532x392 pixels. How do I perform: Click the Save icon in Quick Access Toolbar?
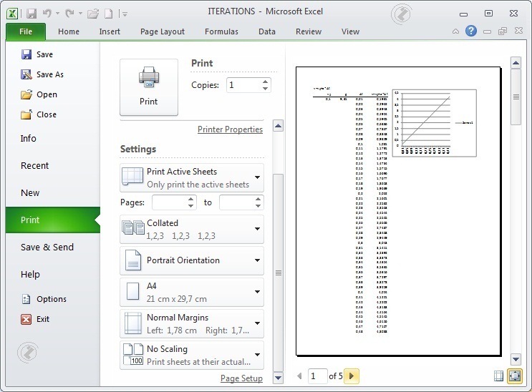(x=32, y=13)
